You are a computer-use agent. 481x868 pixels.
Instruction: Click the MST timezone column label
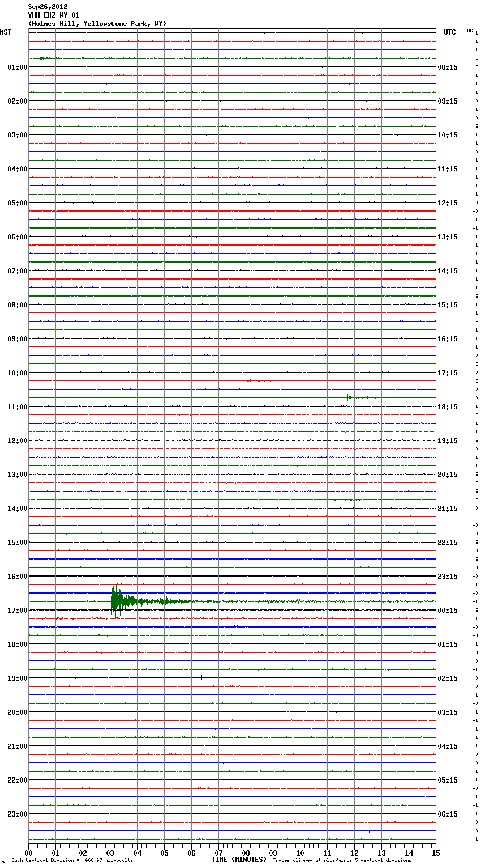(6, 32)
